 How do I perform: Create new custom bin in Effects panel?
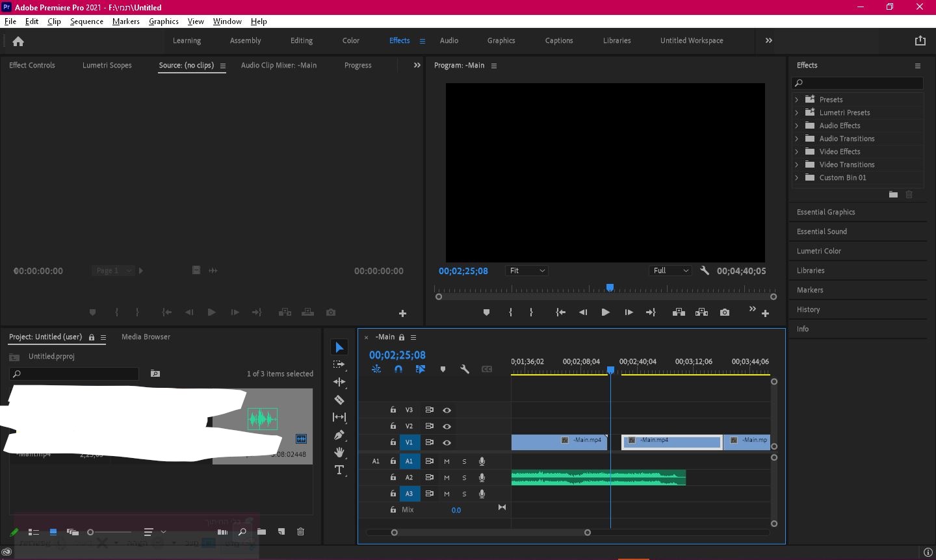click(893, 194)
